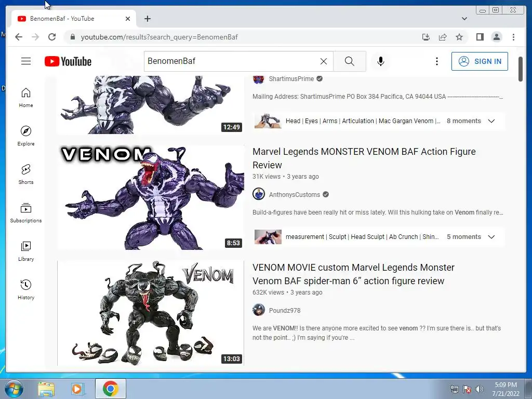Open History in the sidebar
Image resolution: width=532 pixels, height=399 pixels.
point(26,289)
